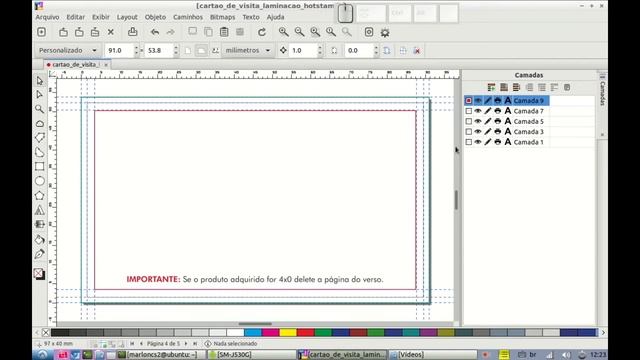The image size is (640, 360).
Task: Click the Save document icon
Action: pyautogui.click(x=79, y=32)
